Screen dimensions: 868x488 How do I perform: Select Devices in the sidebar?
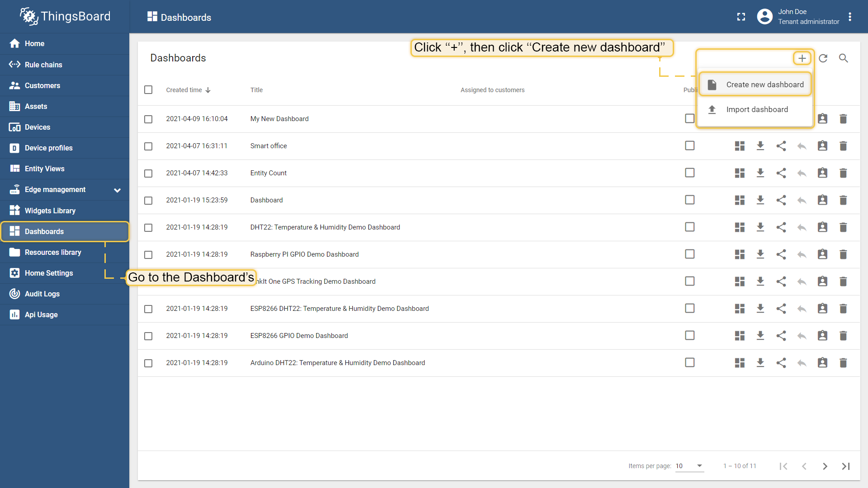point(37,127)
